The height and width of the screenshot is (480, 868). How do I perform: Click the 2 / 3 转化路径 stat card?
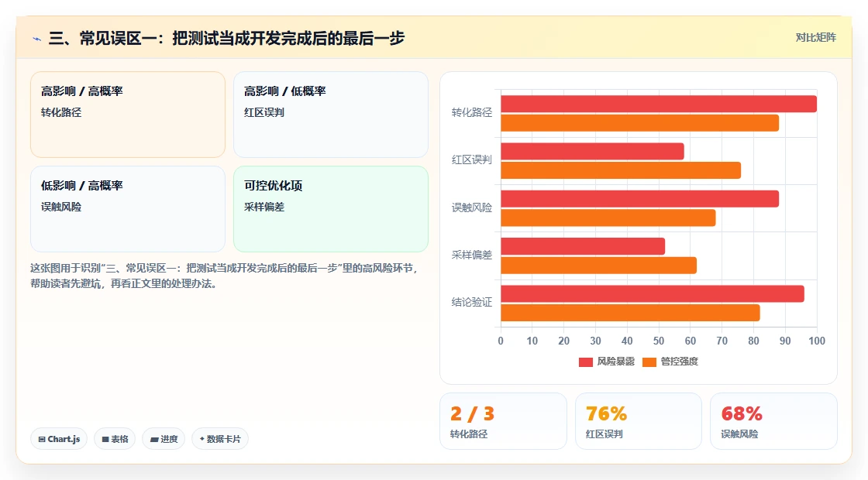503,421
